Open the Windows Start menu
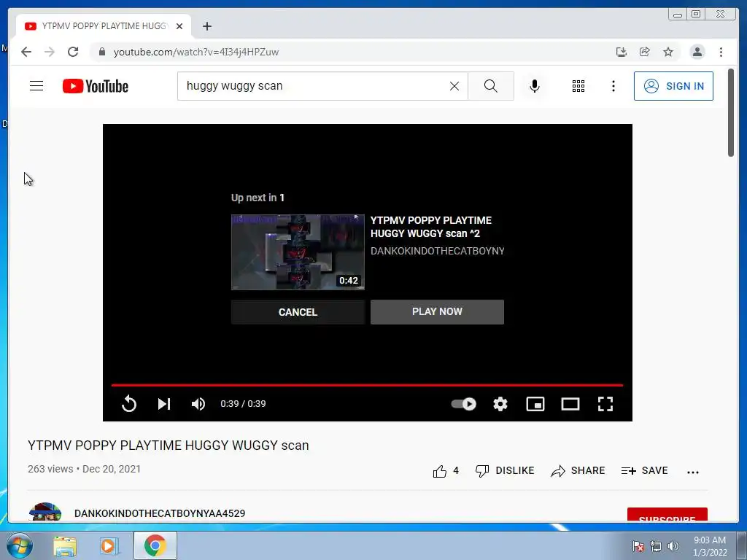 [x=19, y=545]
